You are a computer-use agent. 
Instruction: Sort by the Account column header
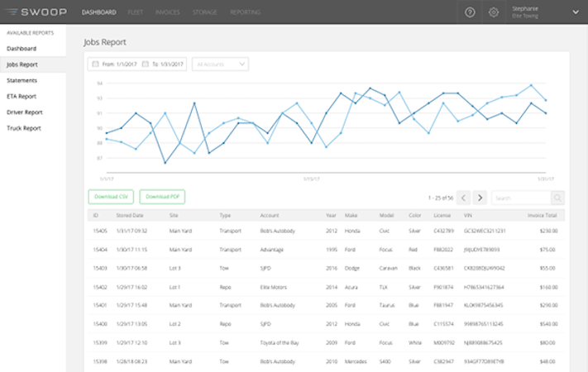(x=270, y=216)
